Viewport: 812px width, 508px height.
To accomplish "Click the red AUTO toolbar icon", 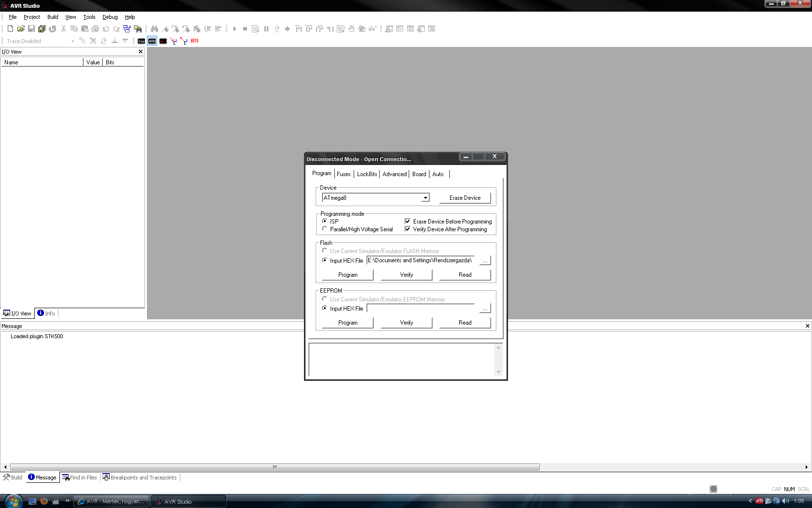I will click(195, 41).
